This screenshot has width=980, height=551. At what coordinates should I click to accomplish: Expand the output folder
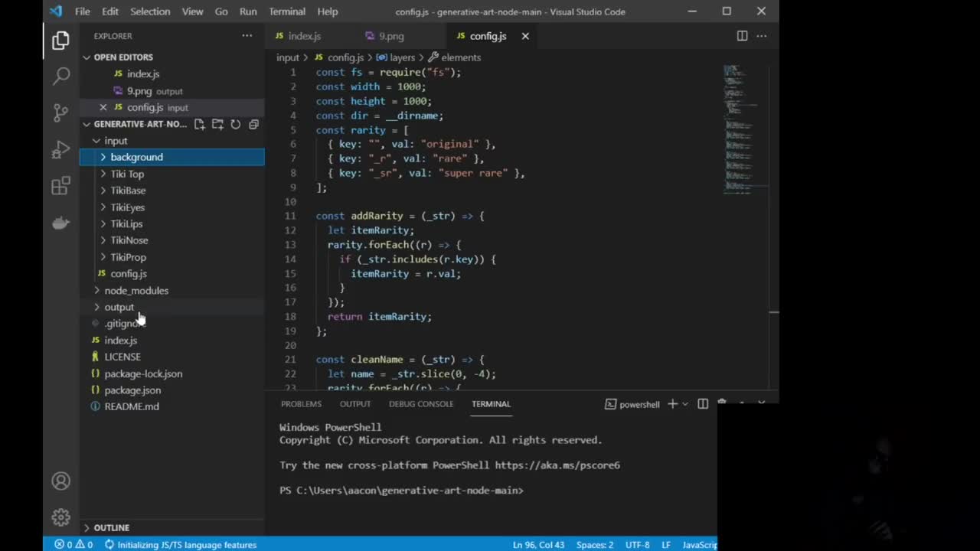(x=119, y=307)
